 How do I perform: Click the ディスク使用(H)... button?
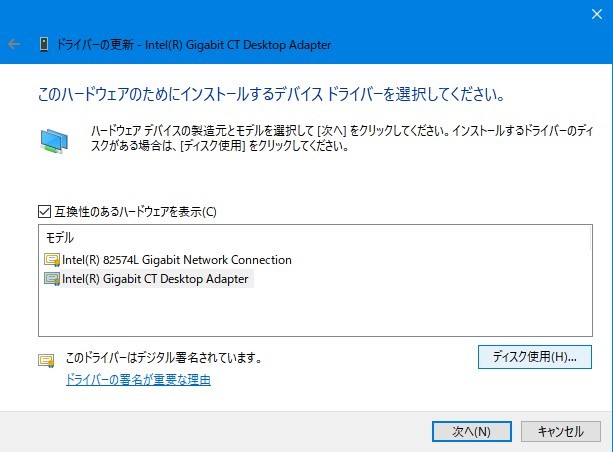pos(534,357)
